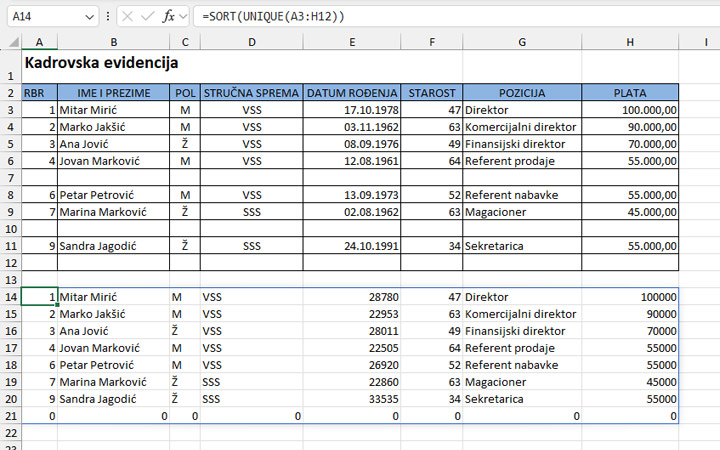Click 'Sandra Jagodić' cell in row 11
The height and width of the screenshot is (450, 720).
click(x=113, y=246)
